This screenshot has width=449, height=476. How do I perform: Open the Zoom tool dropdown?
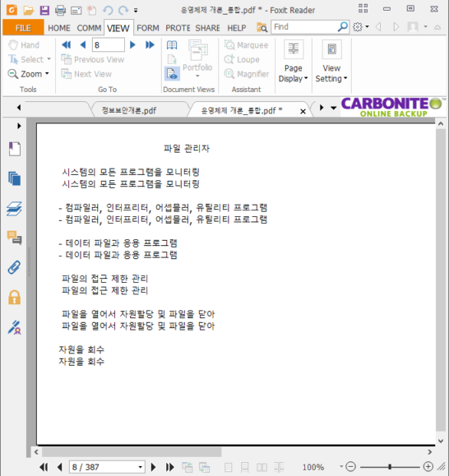tap(29, 74)
